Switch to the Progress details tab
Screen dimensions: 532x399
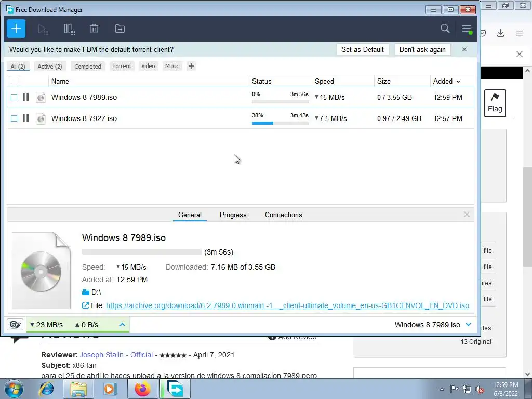[233, 215]
